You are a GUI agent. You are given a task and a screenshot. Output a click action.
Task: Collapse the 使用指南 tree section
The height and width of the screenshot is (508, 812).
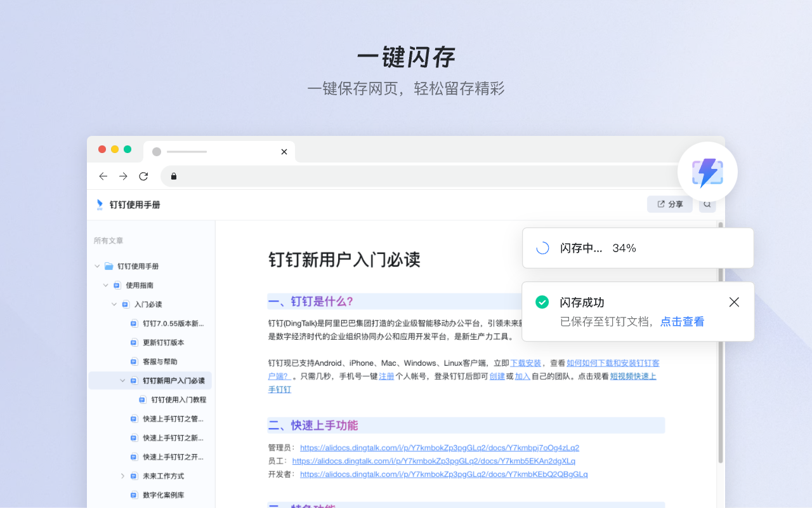105,285
